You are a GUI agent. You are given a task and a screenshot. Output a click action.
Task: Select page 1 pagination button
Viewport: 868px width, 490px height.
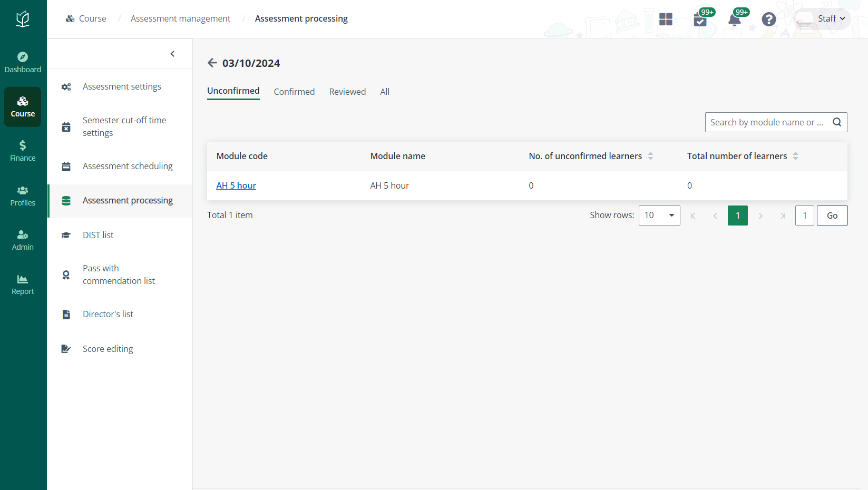click(x=738, y=215)
